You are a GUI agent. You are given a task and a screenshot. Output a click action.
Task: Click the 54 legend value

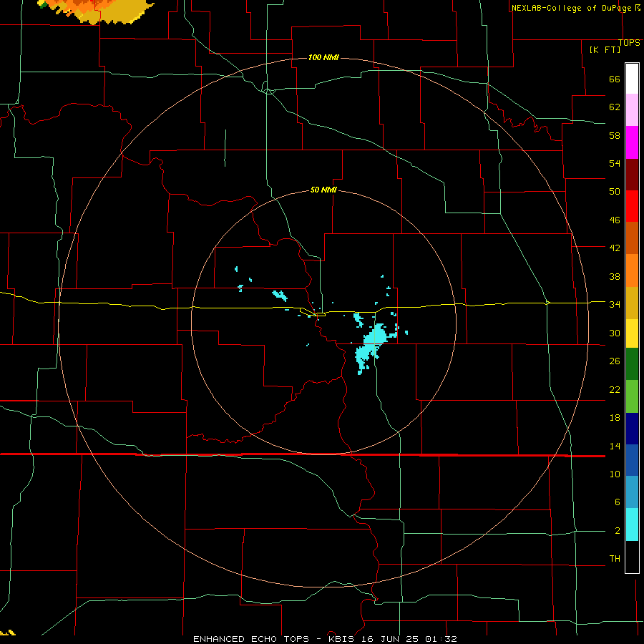pyautogui.click(x=615, y=163)
